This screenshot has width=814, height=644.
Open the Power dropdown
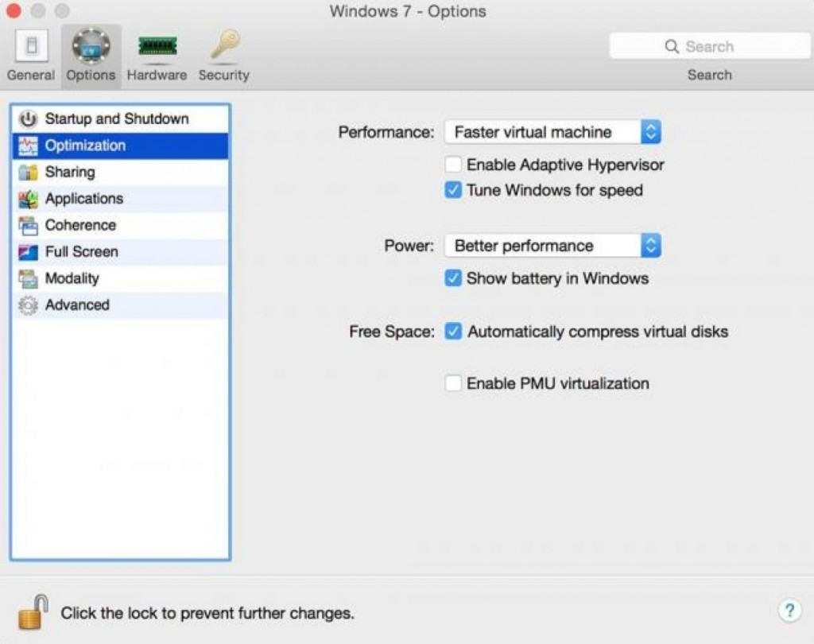553,246
